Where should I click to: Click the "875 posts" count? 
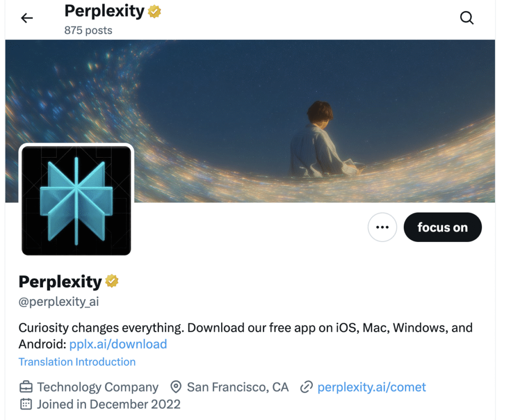click(x=88, y=30)
